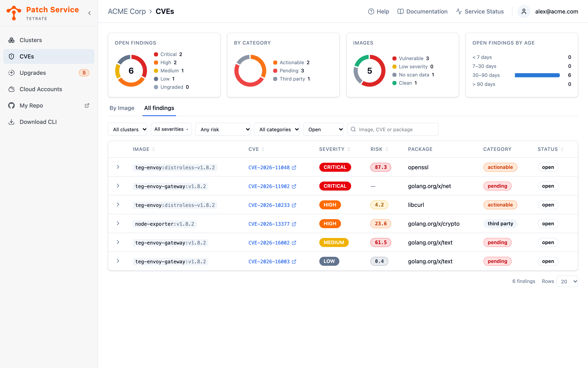
Task: Click the CVEs shield icon in sidebar
Action: (x=11, y=56)
